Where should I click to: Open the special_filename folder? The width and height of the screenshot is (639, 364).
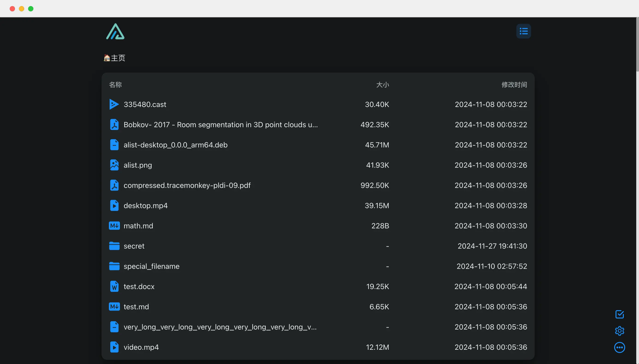click(x=151, y=266)
